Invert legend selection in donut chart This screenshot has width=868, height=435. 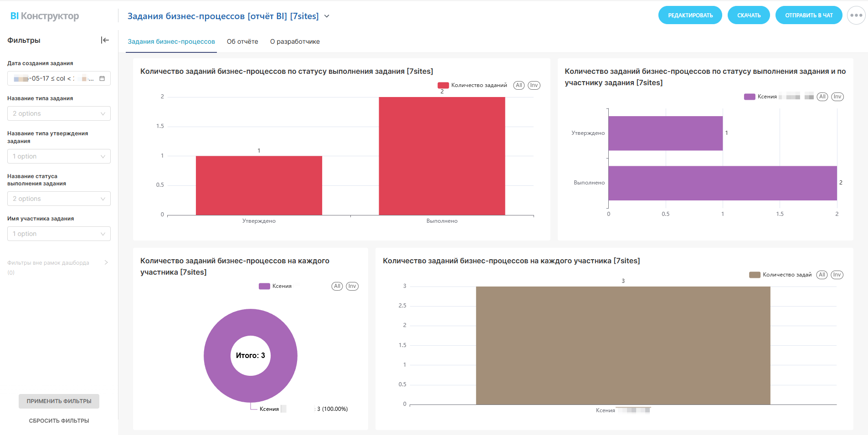pyautogui.click(x=352, y=286)
